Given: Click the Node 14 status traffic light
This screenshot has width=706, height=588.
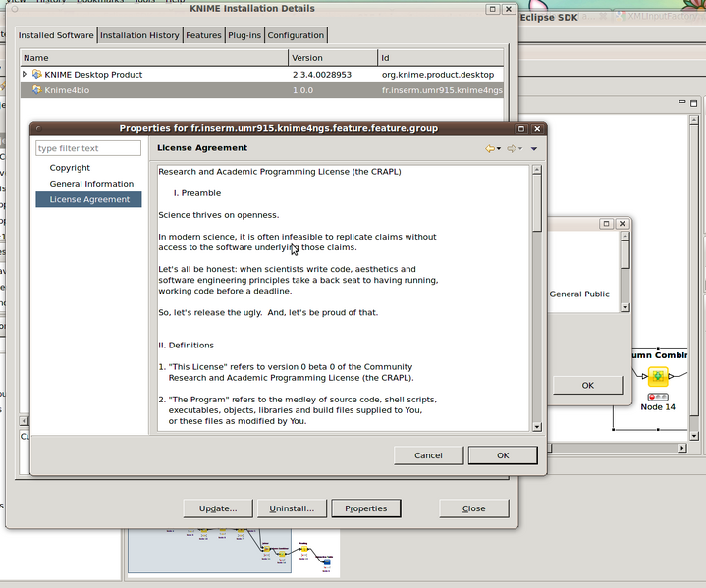Looking at the screenshot, I should pos(658,397).
